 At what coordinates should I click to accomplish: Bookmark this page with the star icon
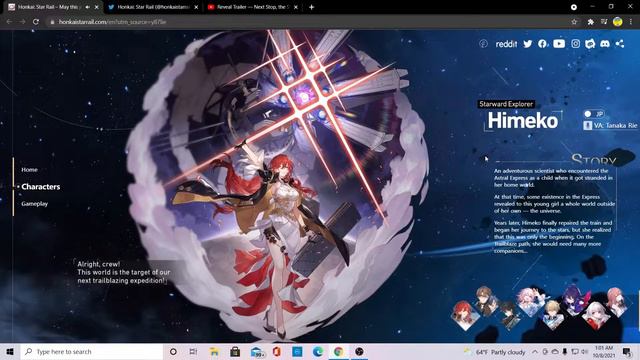(x=574, y=22)
